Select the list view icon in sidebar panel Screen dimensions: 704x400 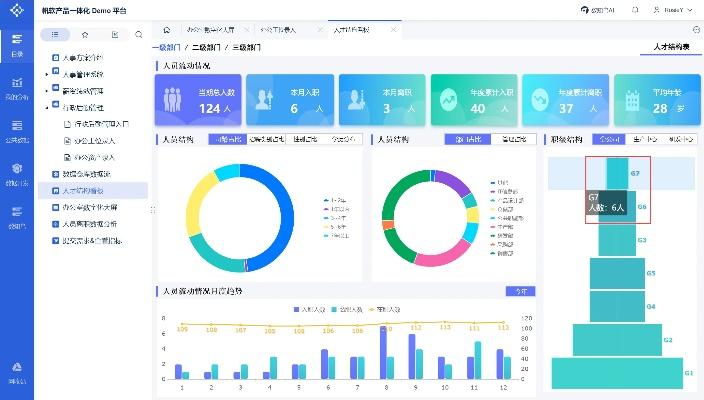click(x=55, y=34)
